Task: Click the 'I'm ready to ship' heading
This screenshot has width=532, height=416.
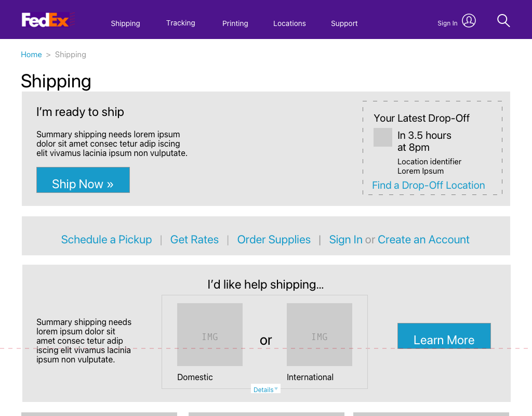Action: (x=80, y=112)
